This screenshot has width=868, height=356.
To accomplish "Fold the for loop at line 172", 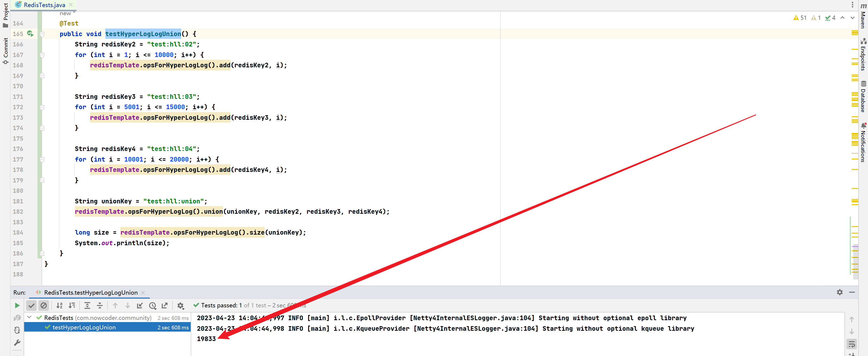I will [42, 107].
